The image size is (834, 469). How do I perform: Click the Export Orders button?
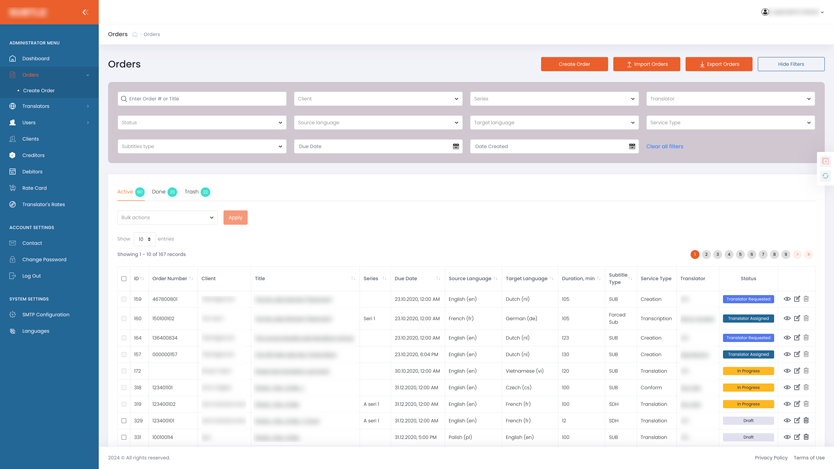(x=718, y=64)
